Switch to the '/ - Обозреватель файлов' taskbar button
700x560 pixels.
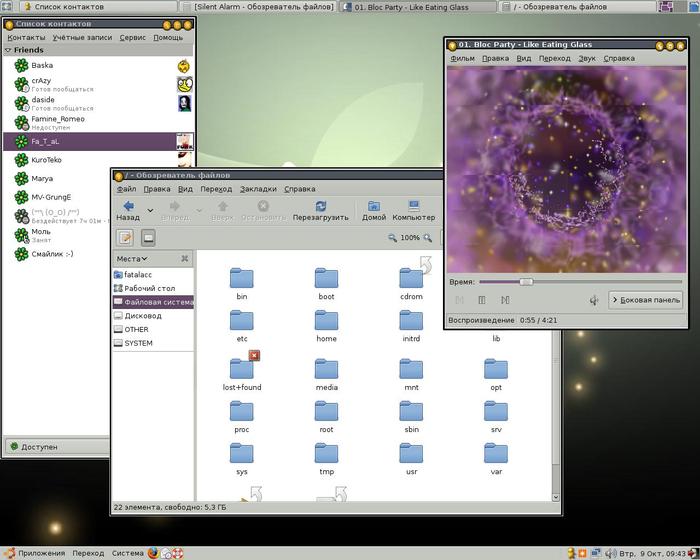click(577, 7)
